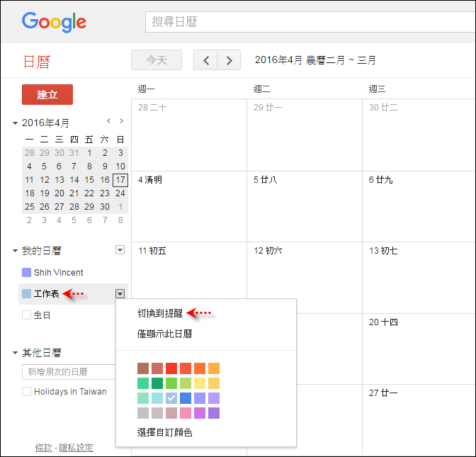Click the 6 廿九 day cell

[419, 206]
